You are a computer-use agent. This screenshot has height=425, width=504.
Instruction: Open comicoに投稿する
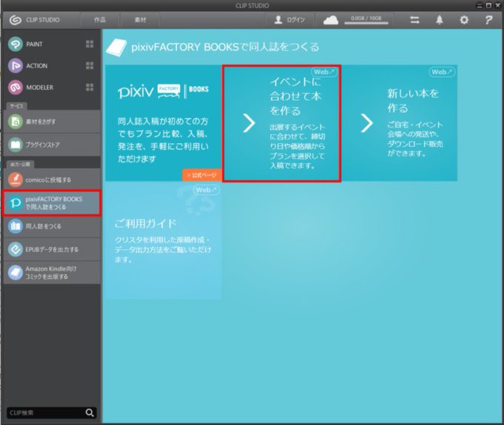52,179
